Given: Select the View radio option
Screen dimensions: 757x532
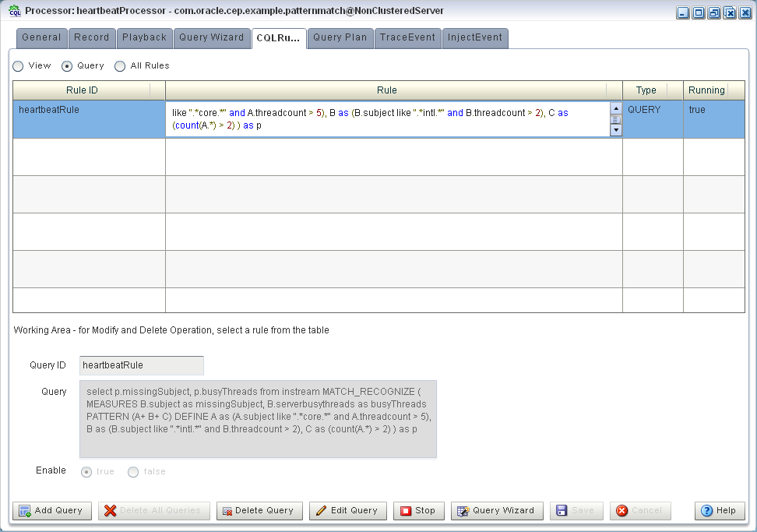Looking at the screenshot, I should (19, 66).
